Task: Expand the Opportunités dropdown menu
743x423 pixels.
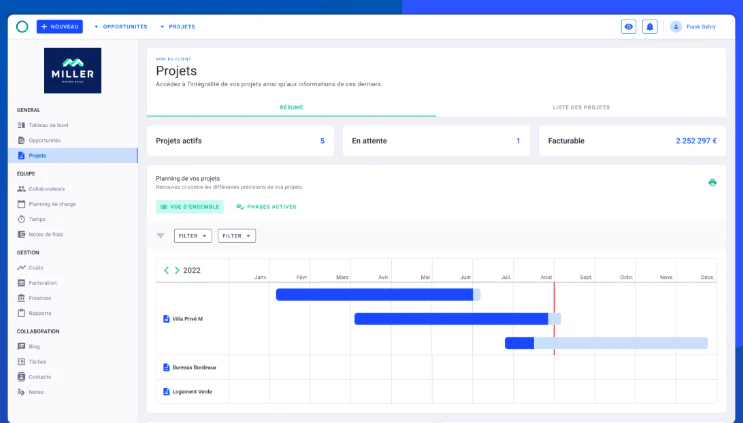Action: 121,27
